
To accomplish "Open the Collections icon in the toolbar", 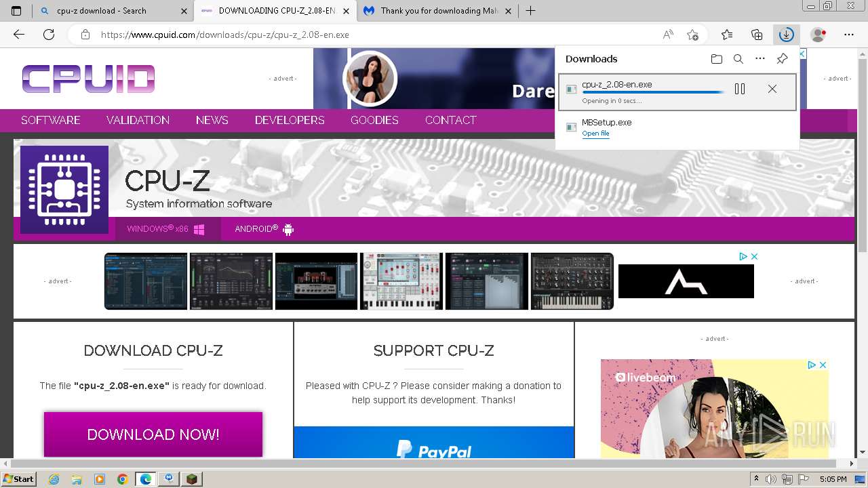I will click(757, 35).
